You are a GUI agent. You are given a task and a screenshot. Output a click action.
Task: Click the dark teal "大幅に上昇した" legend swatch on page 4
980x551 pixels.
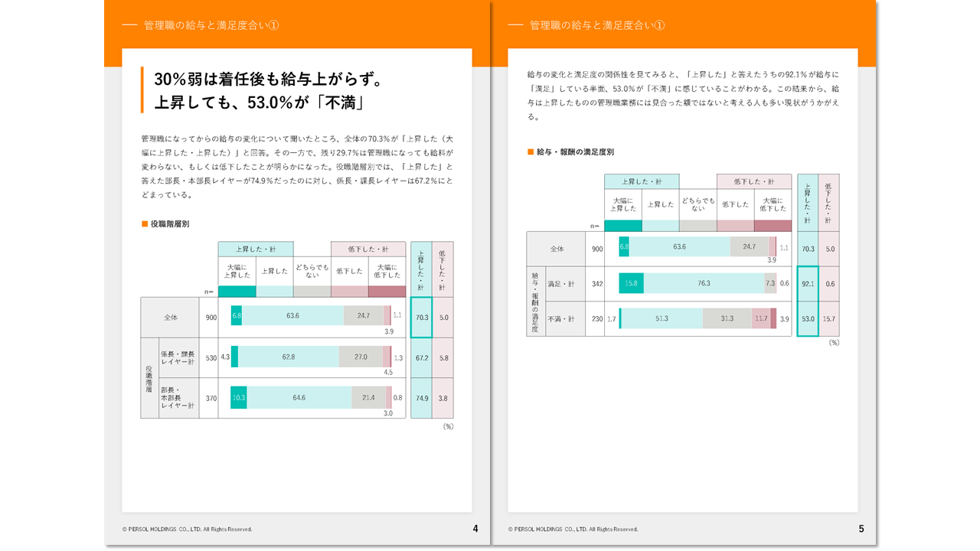237,292
